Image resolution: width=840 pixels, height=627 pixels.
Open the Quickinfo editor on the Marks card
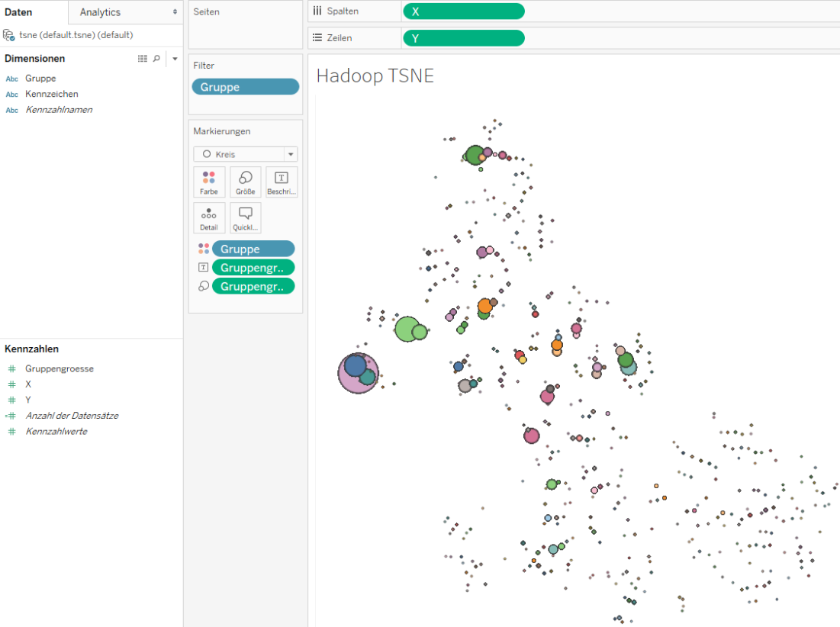[245, 217]
